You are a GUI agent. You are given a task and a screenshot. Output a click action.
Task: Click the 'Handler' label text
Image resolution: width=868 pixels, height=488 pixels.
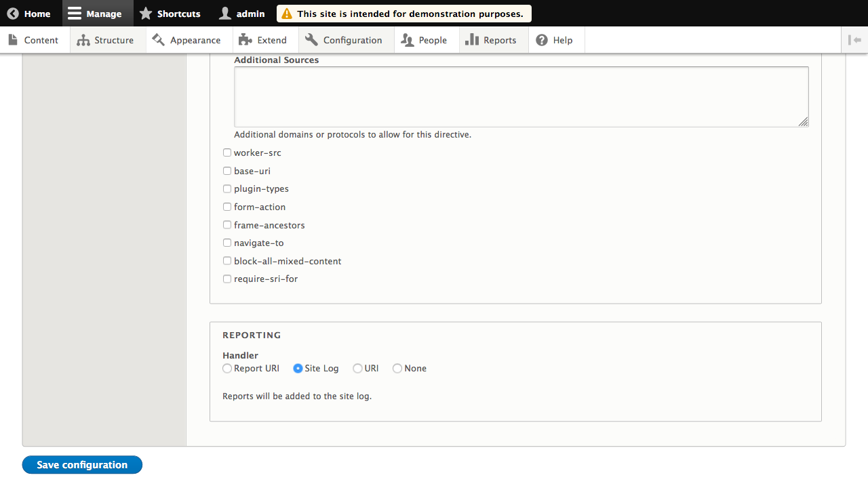point(240,355)
